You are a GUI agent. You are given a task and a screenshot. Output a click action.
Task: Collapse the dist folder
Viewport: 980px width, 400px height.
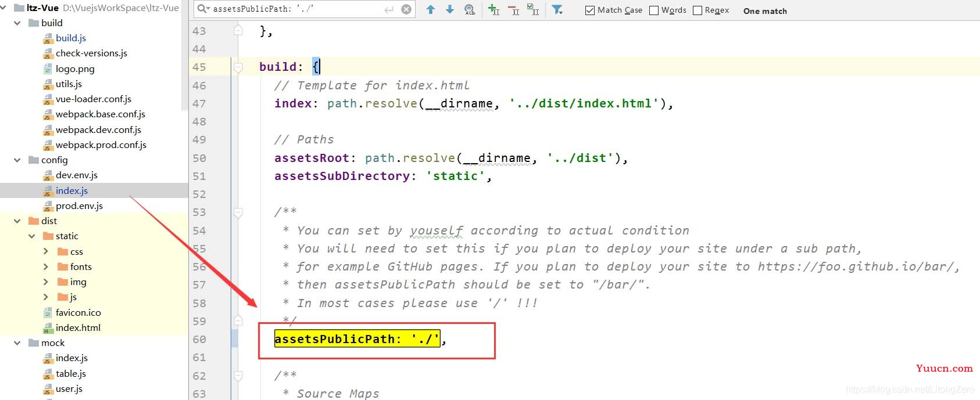[17, 221]
